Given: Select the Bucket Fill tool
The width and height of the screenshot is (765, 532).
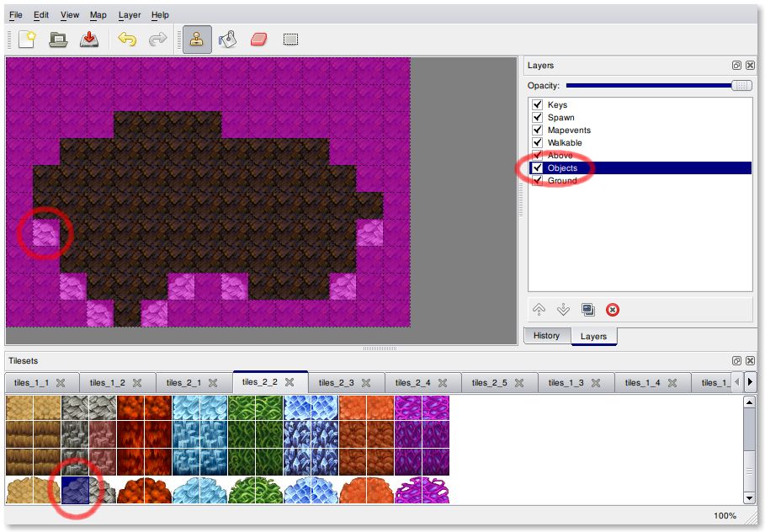Looking at the screenshot, I should [227, 40].
